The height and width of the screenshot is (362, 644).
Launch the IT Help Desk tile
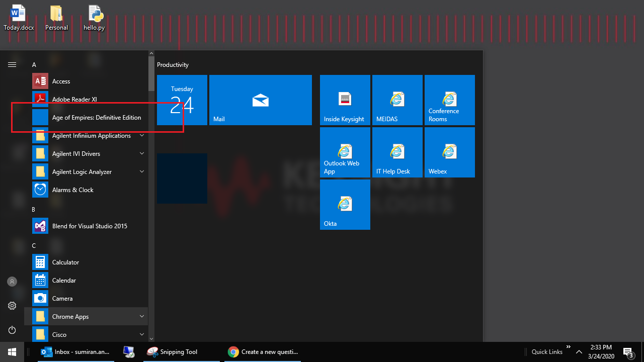[397, 152]
